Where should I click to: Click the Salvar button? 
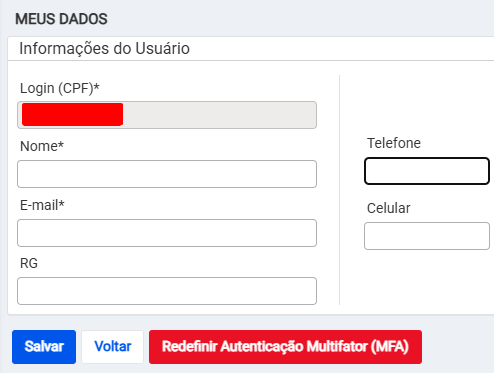point(44,347)
